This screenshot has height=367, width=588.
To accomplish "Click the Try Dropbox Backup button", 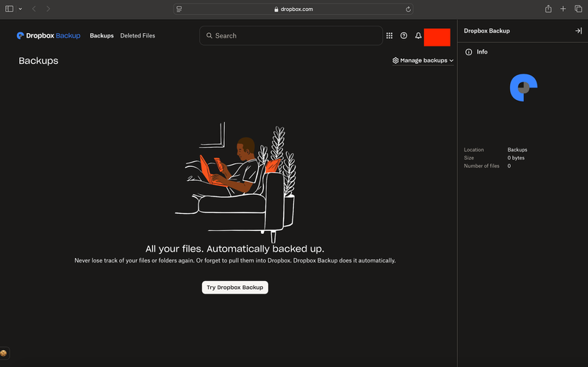I will [235, 287].
